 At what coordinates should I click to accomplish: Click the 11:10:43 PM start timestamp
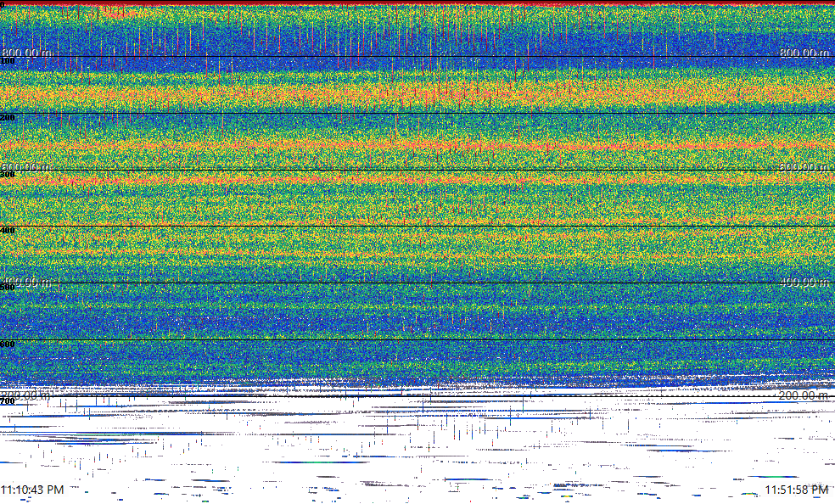(x=32, y=489)
